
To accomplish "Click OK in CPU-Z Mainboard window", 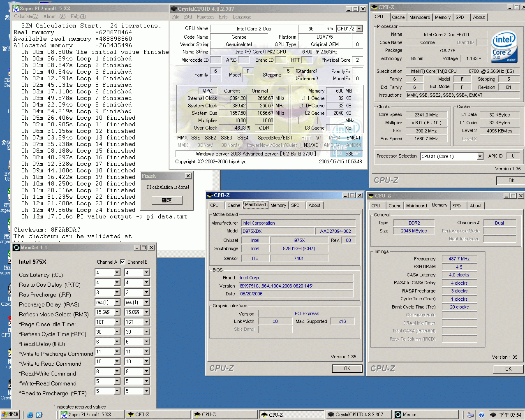I will coord(347,369).
